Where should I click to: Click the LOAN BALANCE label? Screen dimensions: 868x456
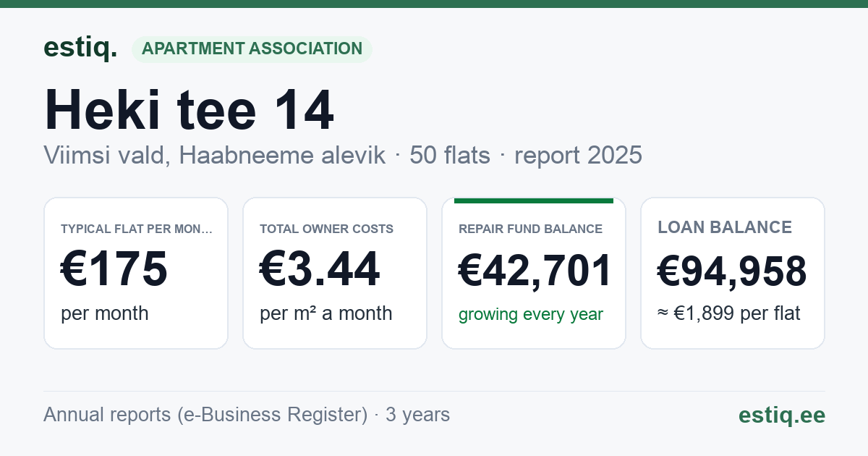point(725,227)
